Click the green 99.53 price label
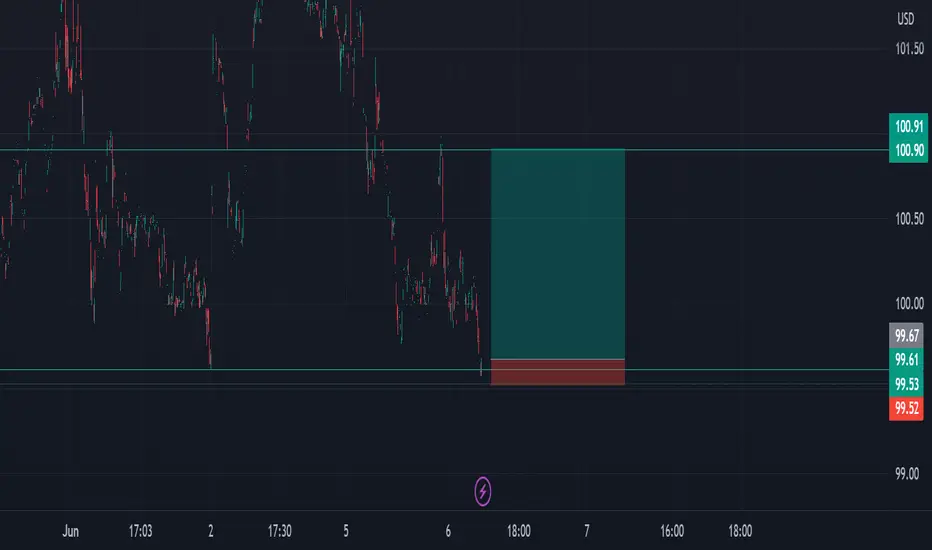 point(906,384)
